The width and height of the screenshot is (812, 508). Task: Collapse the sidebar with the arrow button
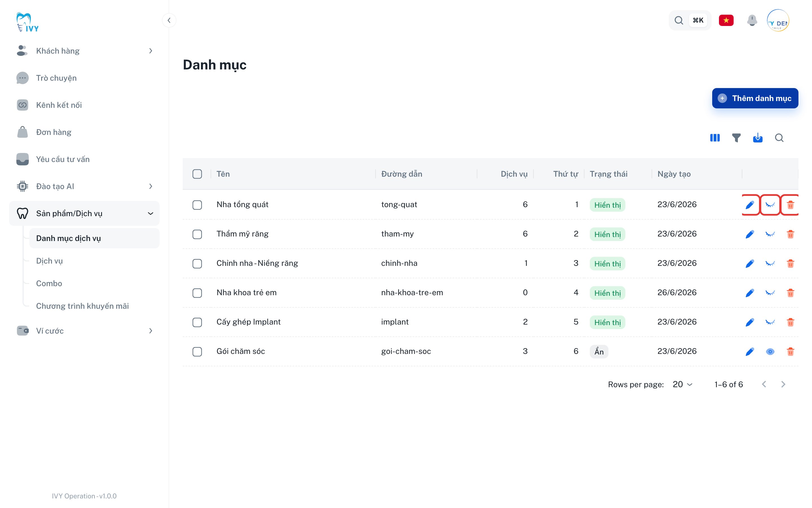pos(169,20)
